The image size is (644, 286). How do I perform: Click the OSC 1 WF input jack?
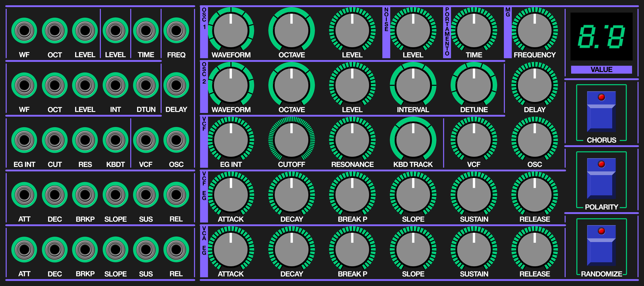click(x=24, y=31)
